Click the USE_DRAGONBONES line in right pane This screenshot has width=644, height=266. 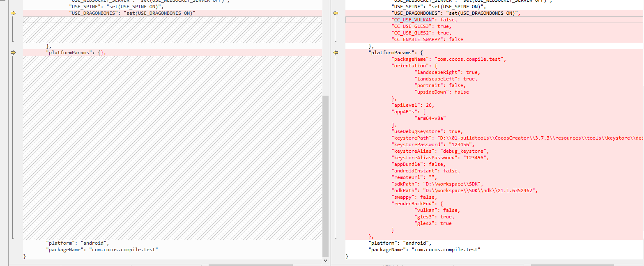456,13
